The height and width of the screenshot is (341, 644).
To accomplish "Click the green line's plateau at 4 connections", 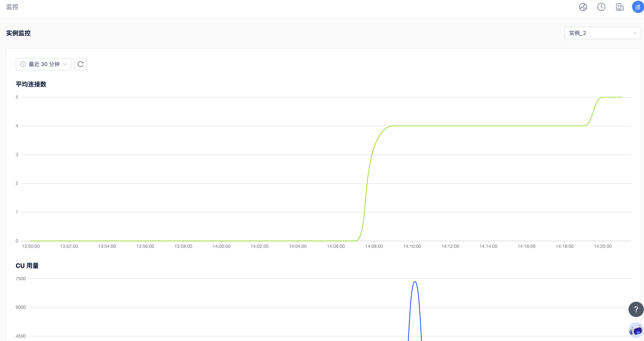I will pyautogui.click(x=487, y=126).
